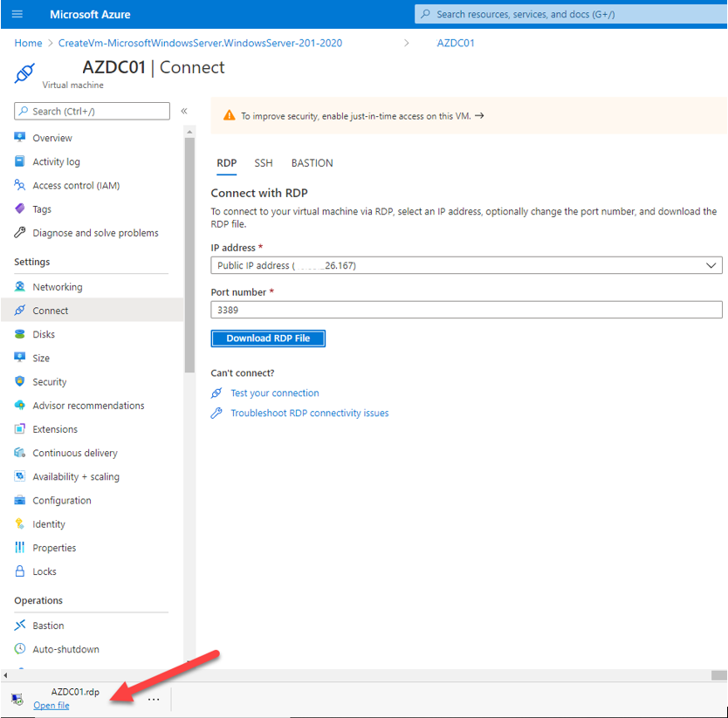This screenshot has height=718, width=728.
Task: Click the Disks icon
Action: 19,334
